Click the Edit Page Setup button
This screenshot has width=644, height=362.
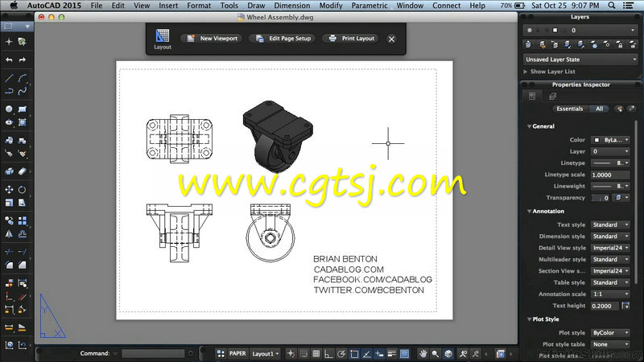(283, 39)
